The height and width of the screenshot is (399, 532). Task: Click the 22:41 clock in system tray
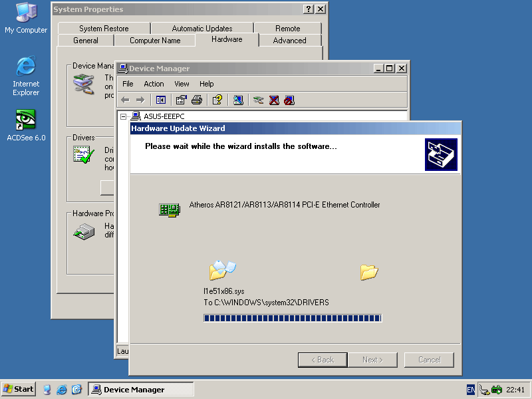(x=515, y=390)
